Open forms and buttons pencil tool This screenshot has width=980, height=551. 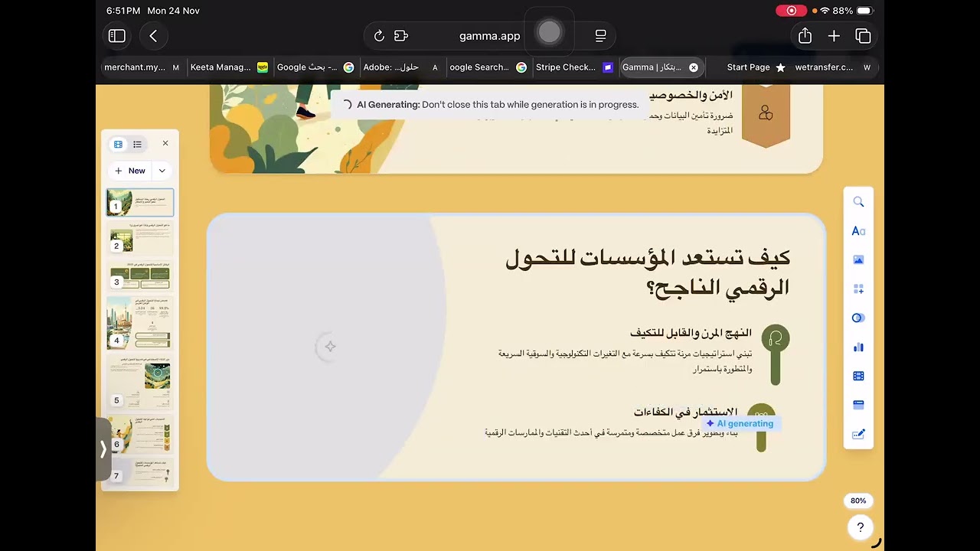click(x=858, y=435)
